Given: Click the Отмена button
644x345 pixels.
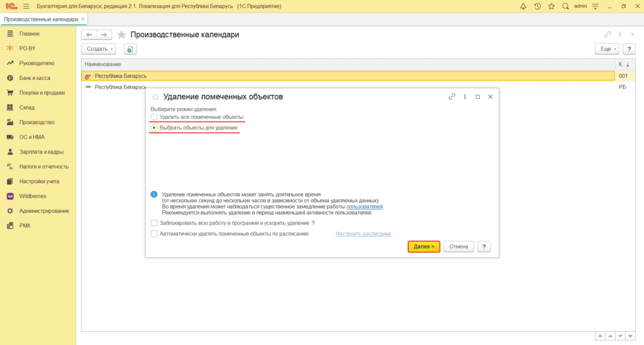Looking at the screenshot, I should pyautogui.click(x=458, y=247).
